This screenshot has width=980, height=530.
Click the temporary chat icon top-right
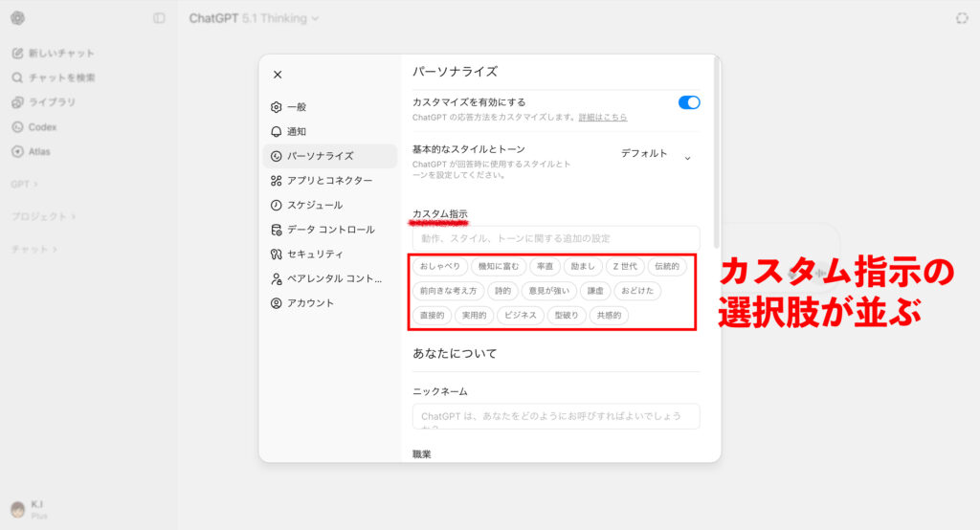tap(962, 18)
